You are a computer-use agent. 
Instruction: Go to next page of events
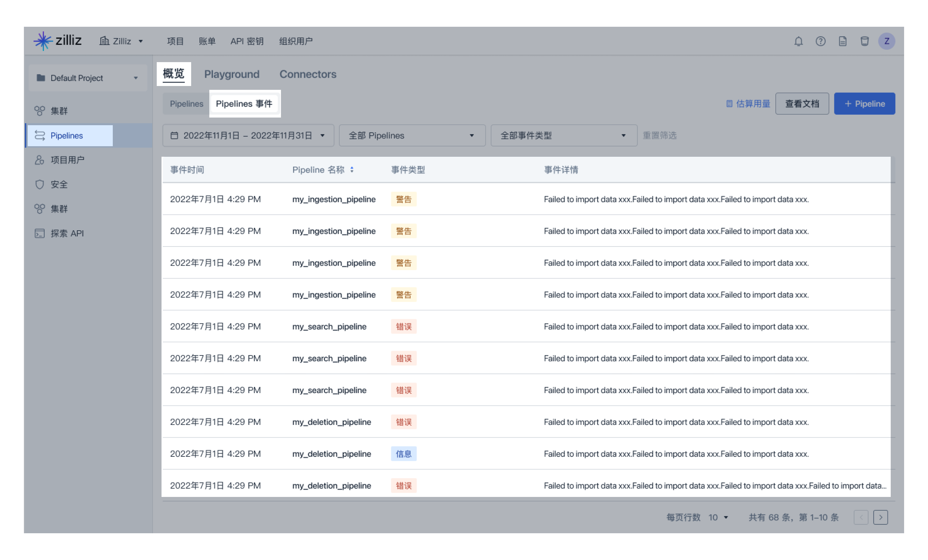coord(880,517)
